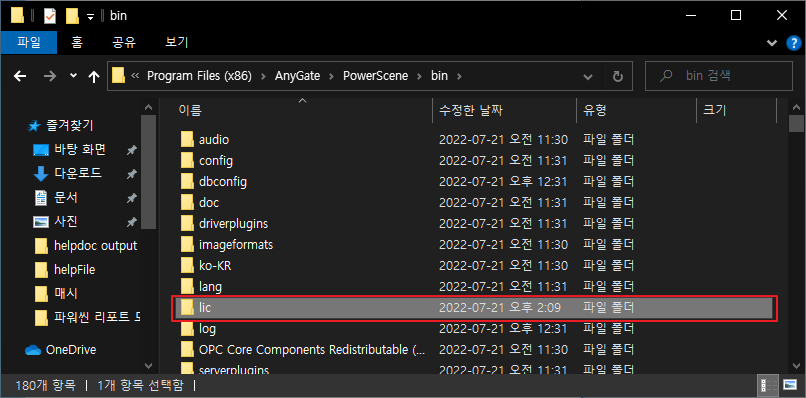Click the pin icon beside 문서
The width and height of the screenshot is (806, 398).
coord(132,198)
